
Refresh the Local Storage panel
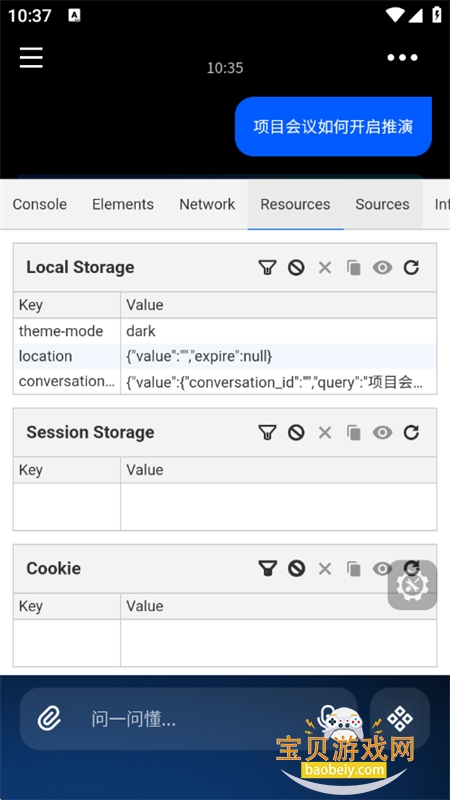point(411,267)
